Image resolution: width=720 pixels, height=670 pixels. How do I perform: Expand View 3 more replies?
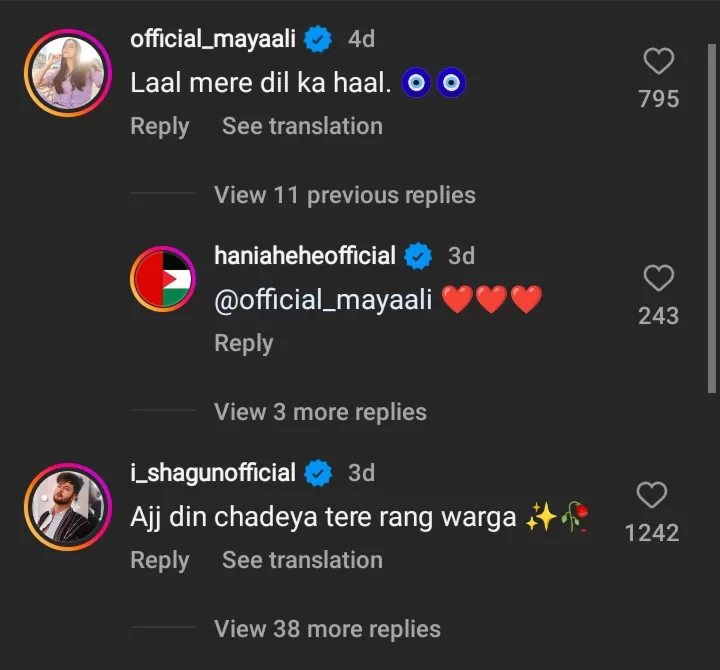320,412
